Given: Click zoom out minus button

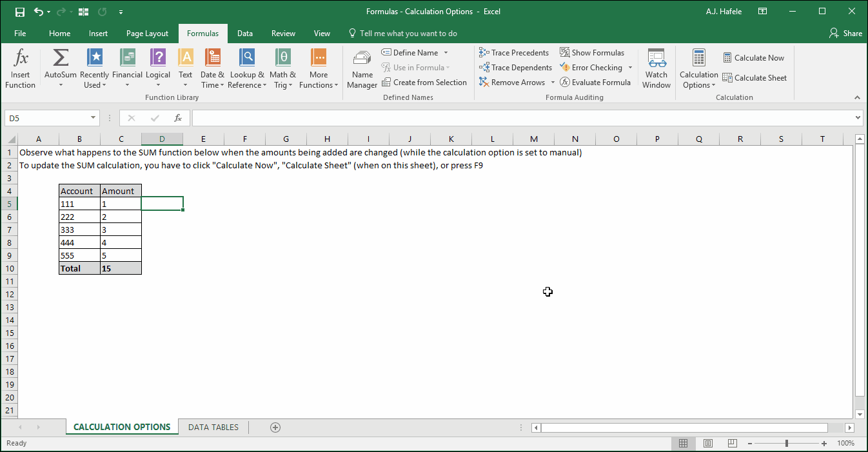Looking at the screenshot, I should point(749,444).
